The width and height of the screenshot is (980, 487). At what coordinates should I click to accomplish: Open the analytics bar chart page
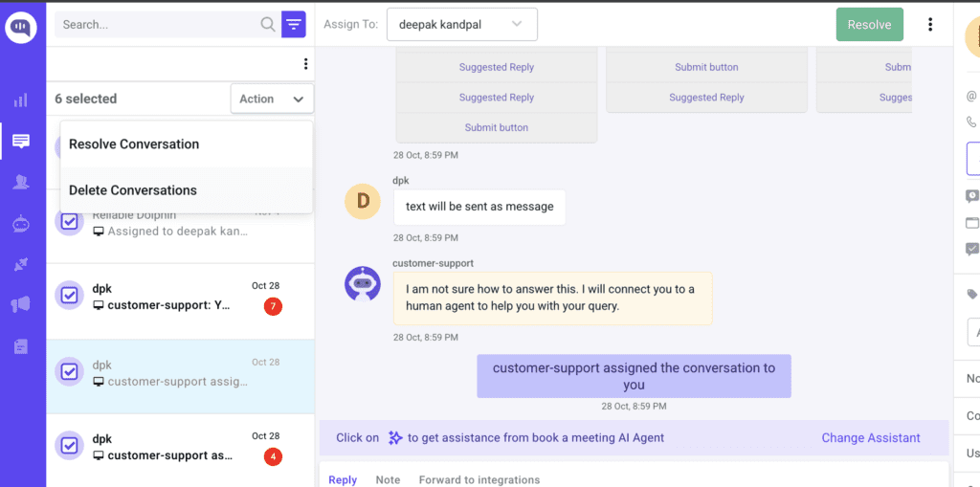coord(21,100)
